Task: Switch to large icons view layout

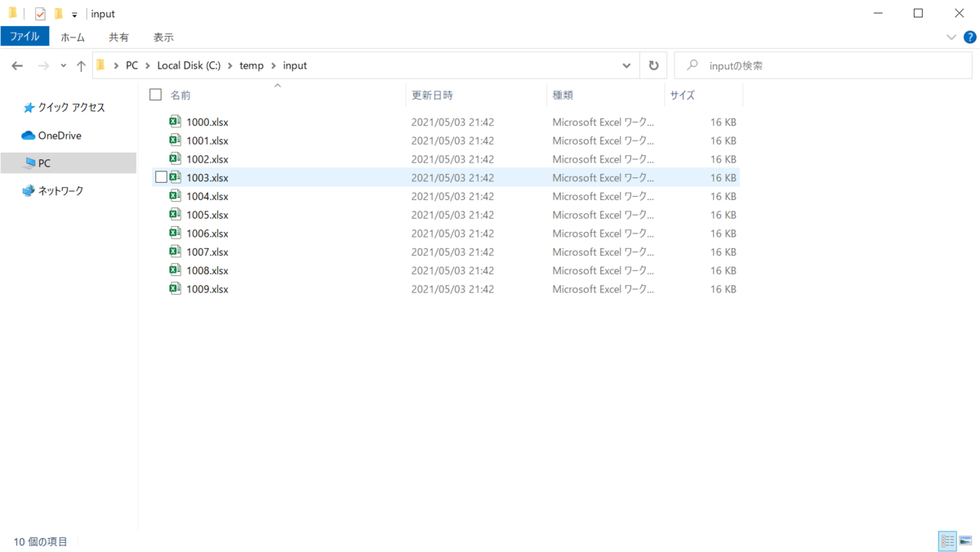Action: 965,541
